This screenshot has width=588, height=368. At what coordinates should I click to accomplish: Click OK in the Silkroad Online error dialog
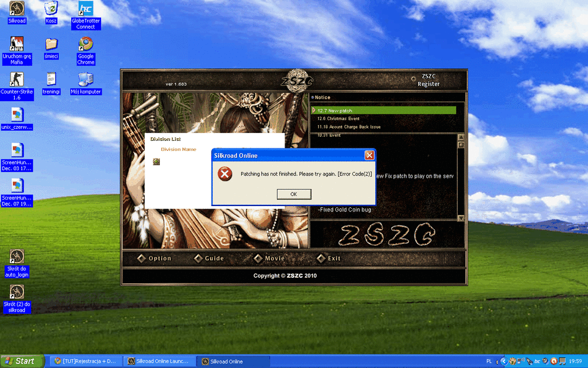(293, 194)
